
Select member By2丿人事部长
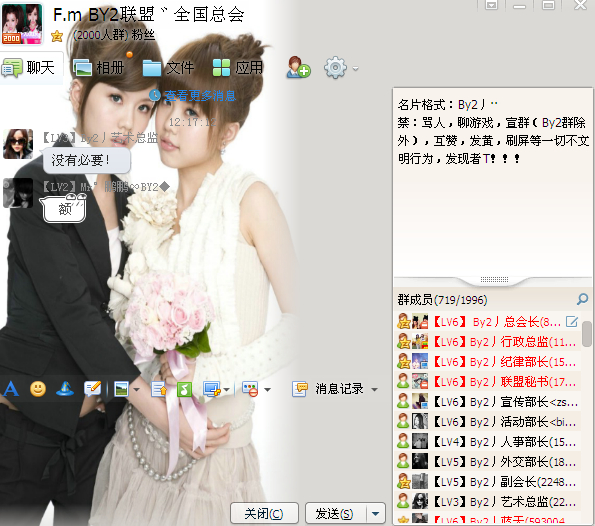[488, 442]
